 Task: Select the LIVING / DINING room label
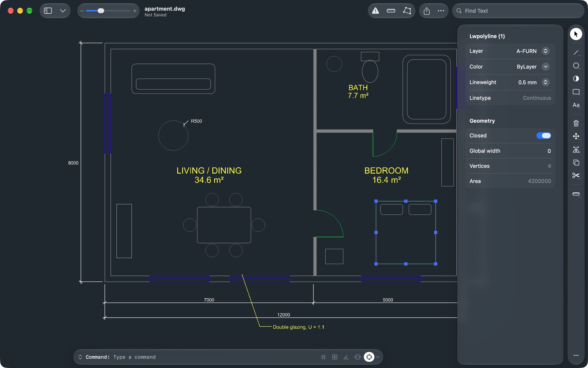(x=209, y=170)
